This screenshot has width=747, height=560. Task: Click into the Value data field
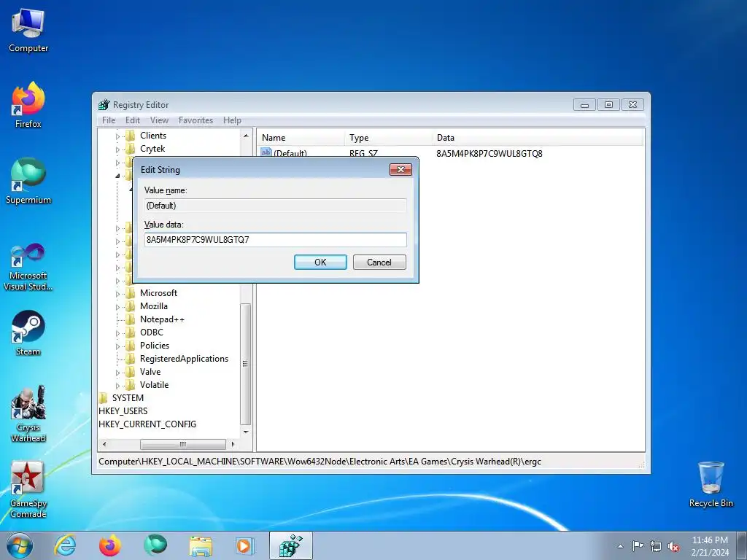[275, 239]
